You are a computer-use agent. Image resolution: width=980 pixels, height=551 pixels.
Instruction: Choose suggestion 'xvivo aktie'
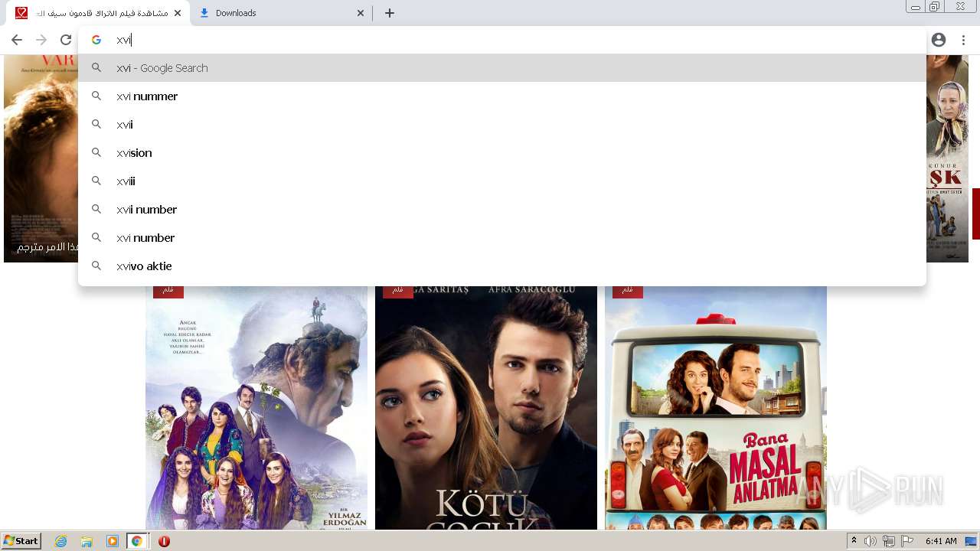click(x=502, y=266)
